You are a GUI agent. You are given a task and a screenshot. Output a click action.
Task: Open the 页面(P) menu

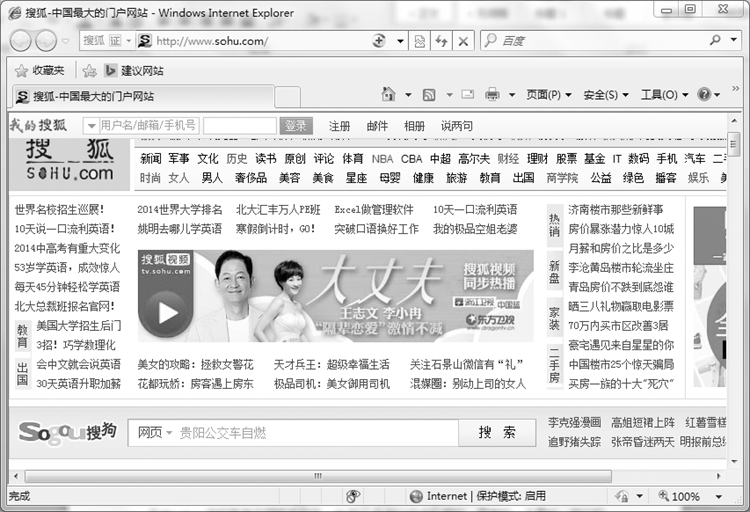coord(549,95)
